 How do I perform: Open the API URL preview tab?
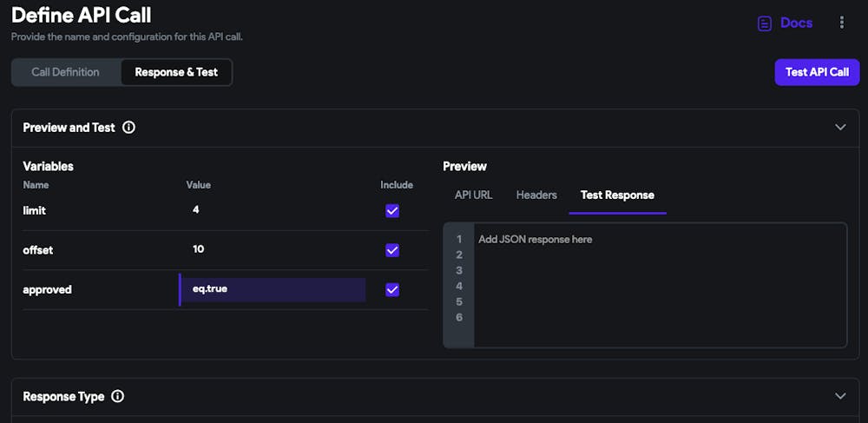click(x=473, y=195)
